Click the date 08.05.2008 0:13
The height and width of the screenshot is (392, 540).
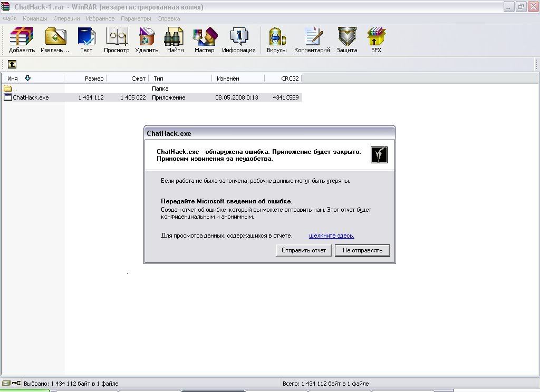pos(237,98)
